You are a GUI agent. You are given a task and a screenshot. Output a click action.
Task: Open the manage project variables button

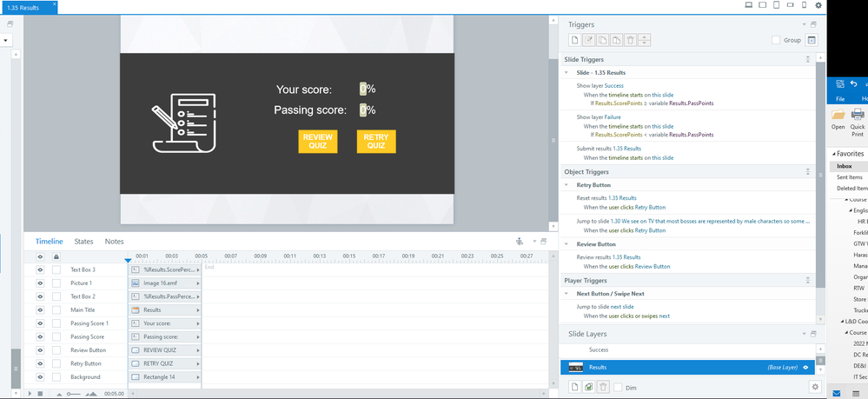point(811,40)
